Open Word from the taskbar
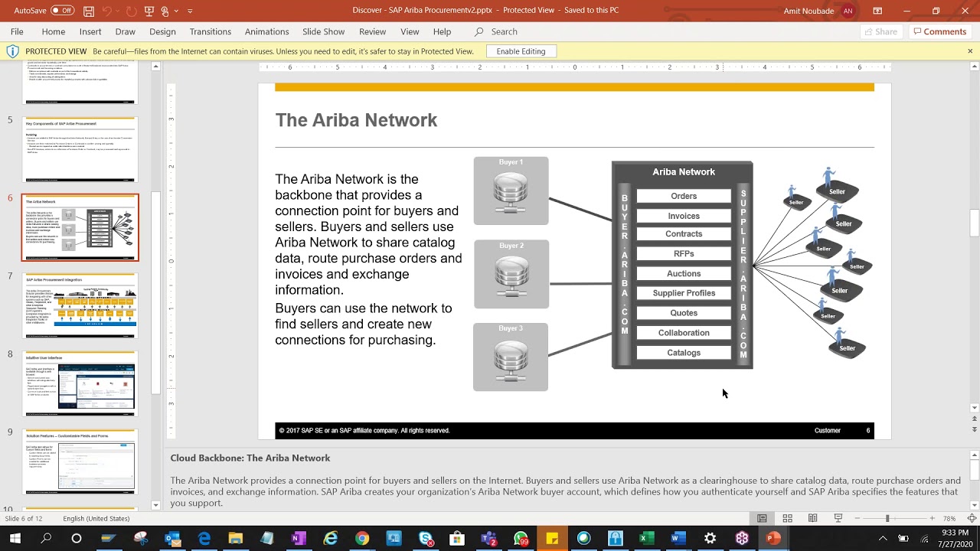Image resolution: width=980 pixels, height=551 pixels. tap(678, 538)
